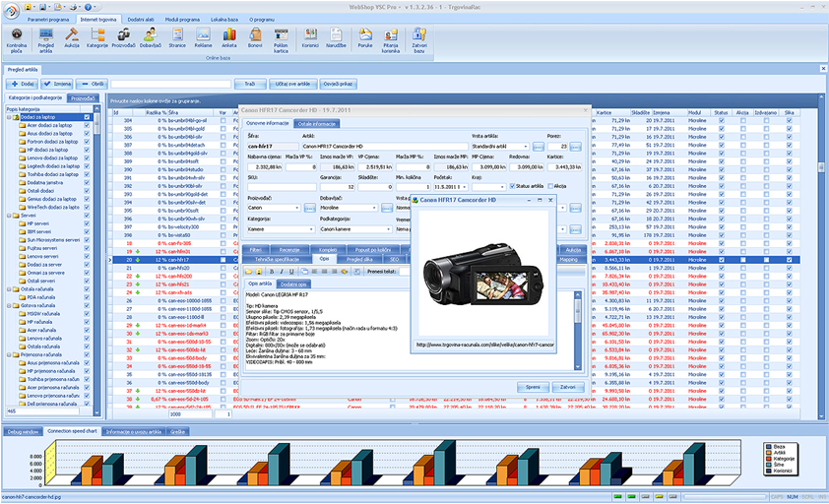Click Zatvori bazu lock icon

[419, 40]
